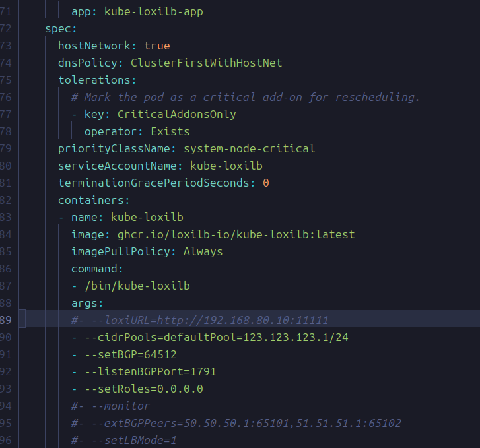Place cursor on the hostNetwork true value
This screenshot has height=448, width=480.
click(x=157, y=46)
